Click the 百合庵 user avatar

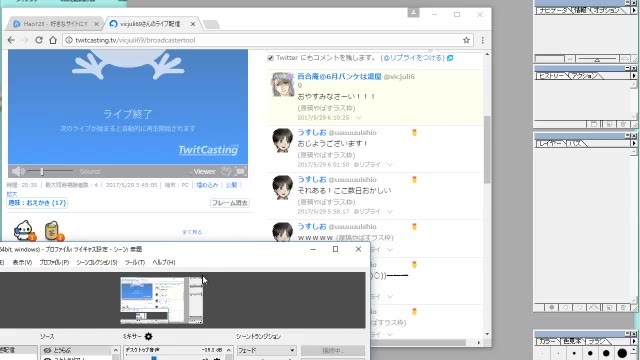coord(282,84)
